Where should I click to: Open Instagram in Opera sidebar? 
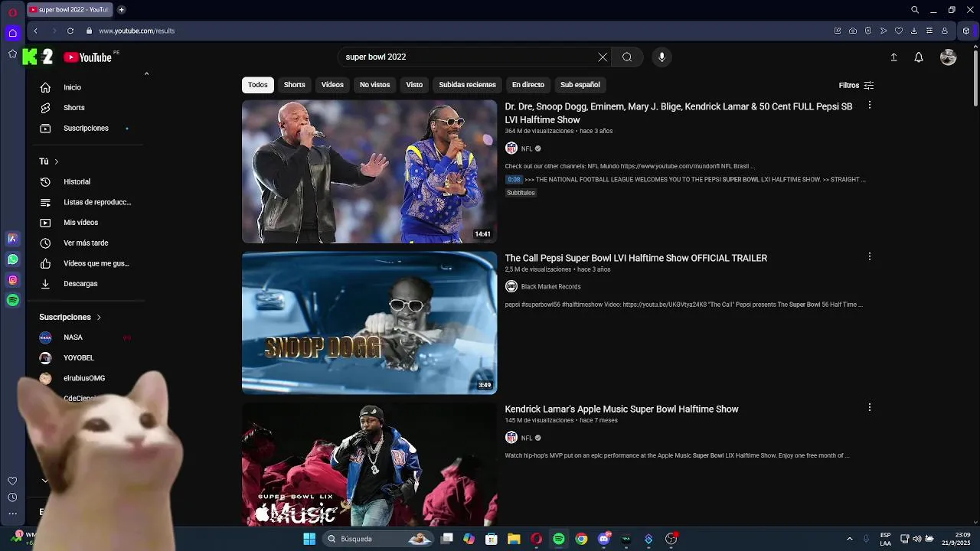pyautogui.click(x=12, y=280)
